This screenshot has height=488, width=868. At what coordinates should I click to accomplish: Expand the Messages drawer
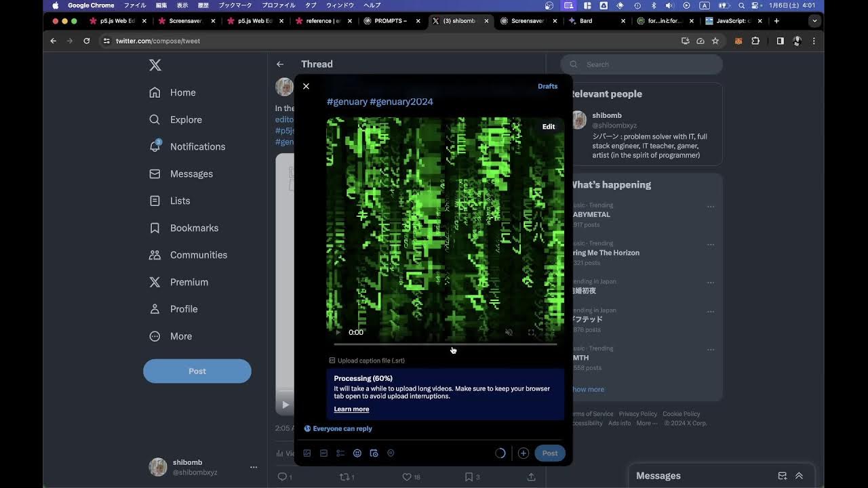point(799,476)
